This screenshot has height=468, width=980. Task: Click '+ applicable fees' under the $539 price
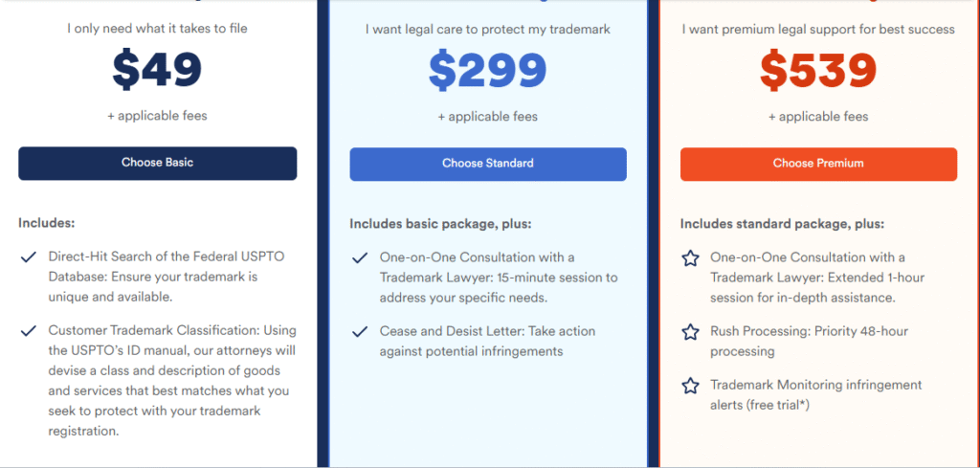point(819,117)
